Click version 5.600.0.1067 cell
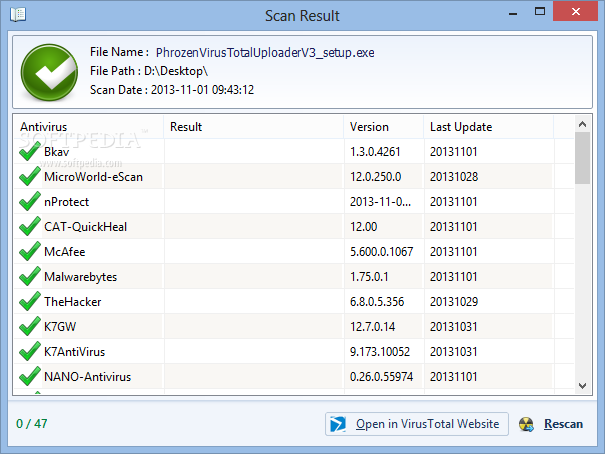The height and width of the screenshot is (454, 605). 381,252
